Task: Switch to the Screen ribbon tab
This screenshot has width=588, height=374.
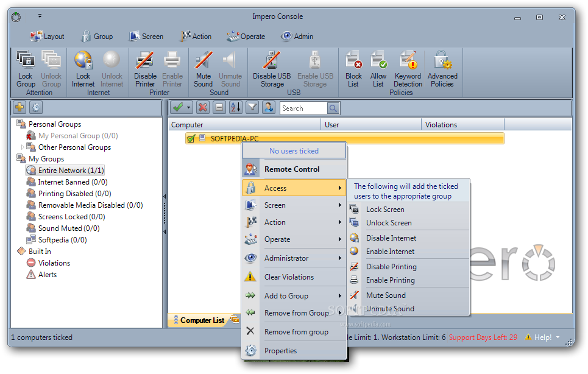Action: [146, 37]
